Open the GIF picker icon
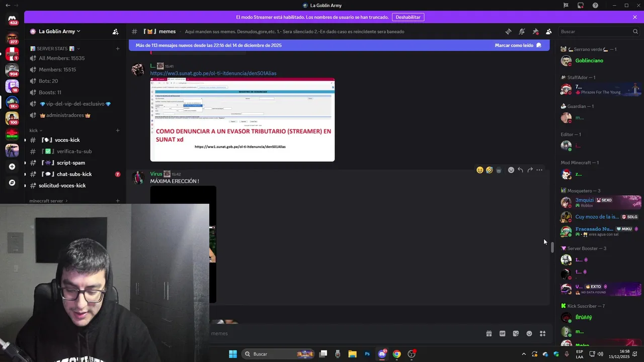 [x=502, y=333]
